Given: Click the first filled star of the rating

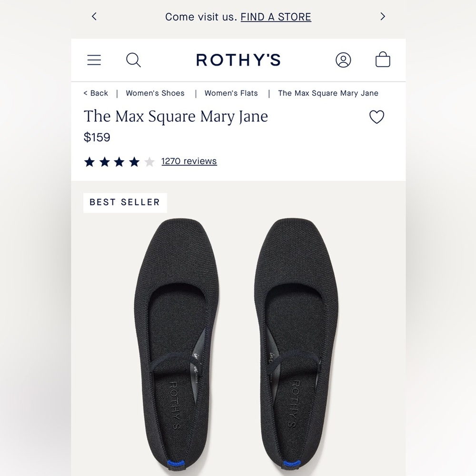Looking at the screenshot, I should [x=89, y=162].
